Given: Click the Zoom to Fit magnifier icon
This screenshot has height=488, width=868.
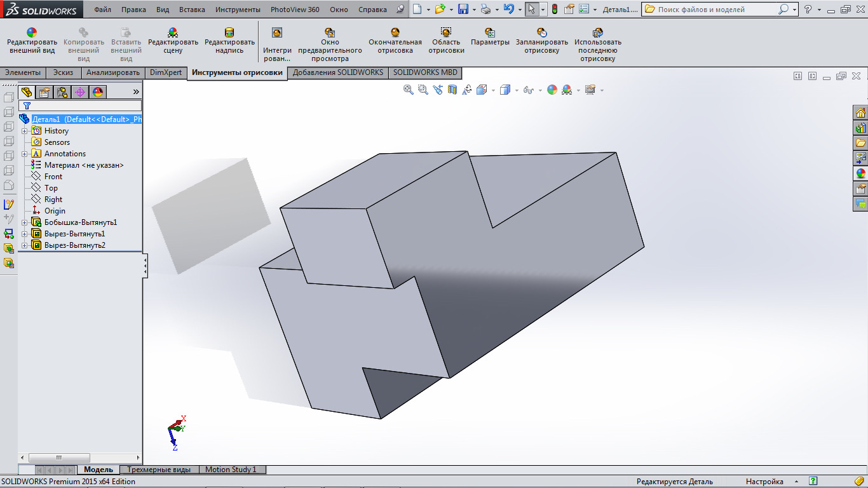Looking at the screenshot, I should [x=409, y=90].
